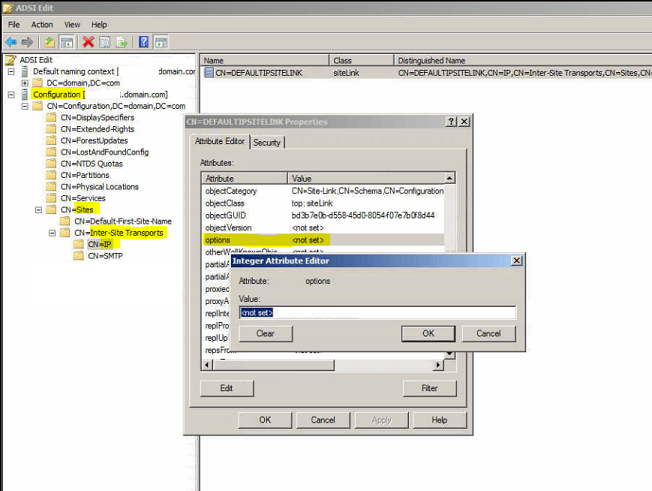Viewport: 652px width, 491px height.
Task: Select CN=Default-First-Site-Name tree node
Action: [x=123, y=221]
